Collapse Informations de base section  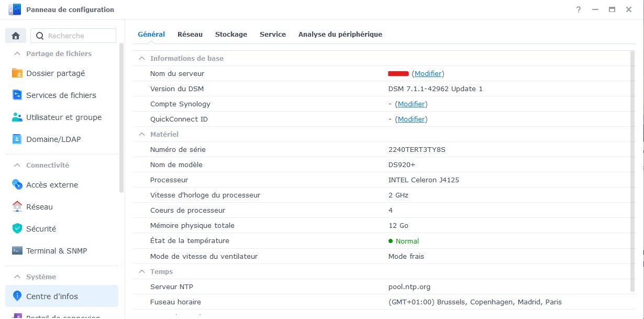pos(141,58)
